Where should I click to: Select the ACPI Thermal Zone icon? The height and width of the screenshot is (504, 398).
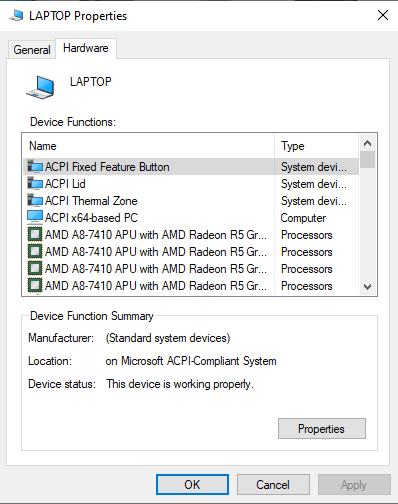coord(35,200)
